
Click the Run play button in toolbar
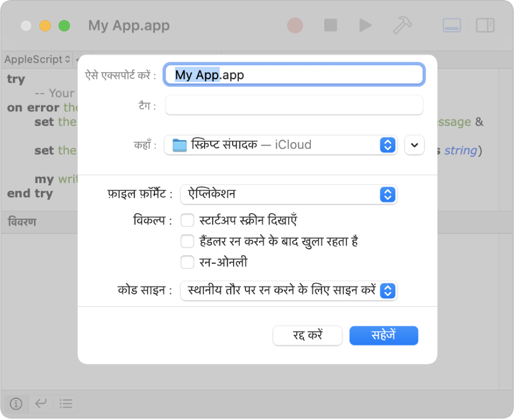365,25
